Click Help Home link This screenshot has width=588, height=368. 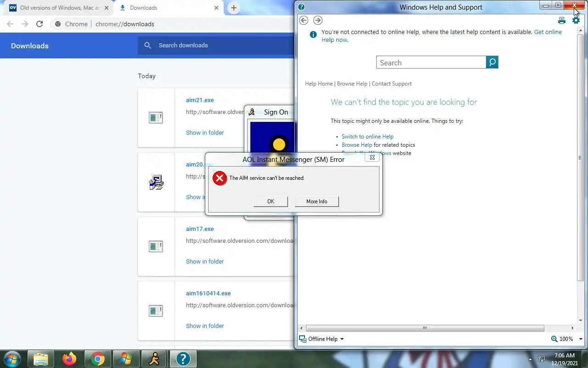(x=319, y=84)
